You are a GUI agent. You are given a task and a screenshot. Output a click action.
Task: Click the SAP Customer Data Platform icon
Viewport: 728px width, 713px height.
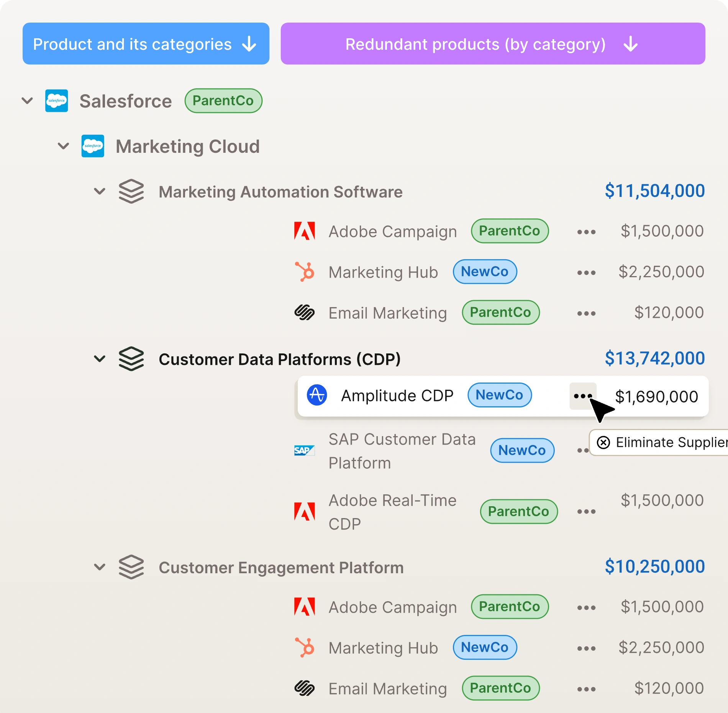pos(304,451)
